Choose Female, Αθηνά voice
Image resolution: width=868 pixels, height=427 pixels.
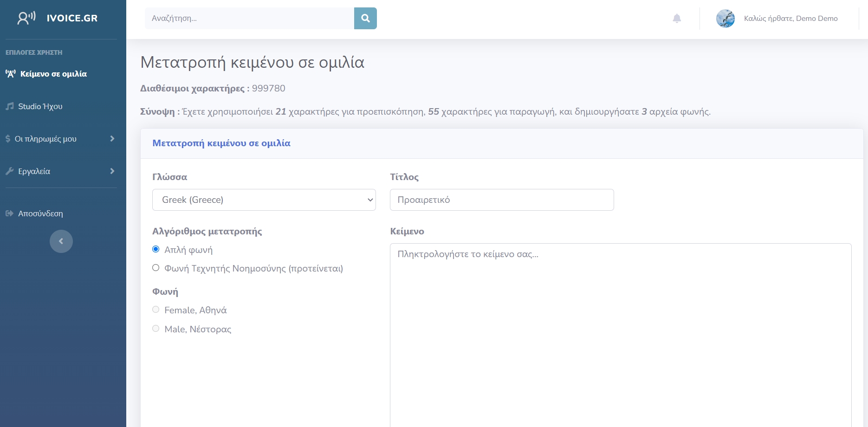coord(156,310)
